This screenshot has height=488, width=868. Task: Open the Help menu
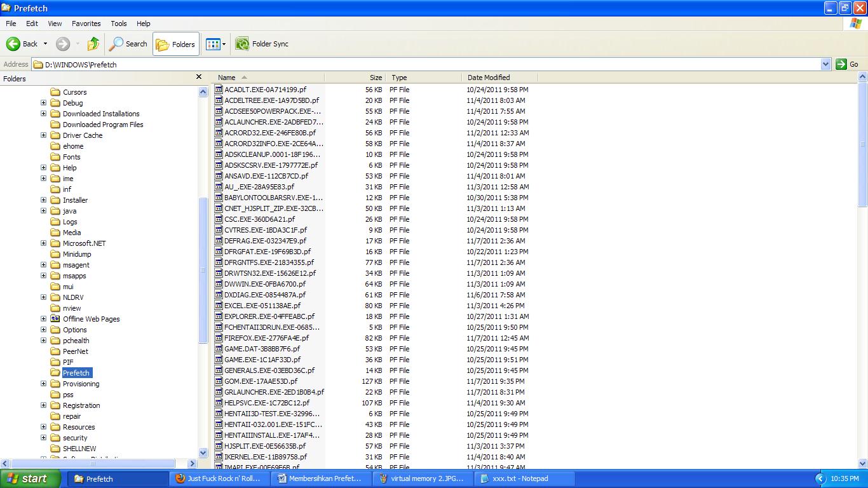click(144, 24)
